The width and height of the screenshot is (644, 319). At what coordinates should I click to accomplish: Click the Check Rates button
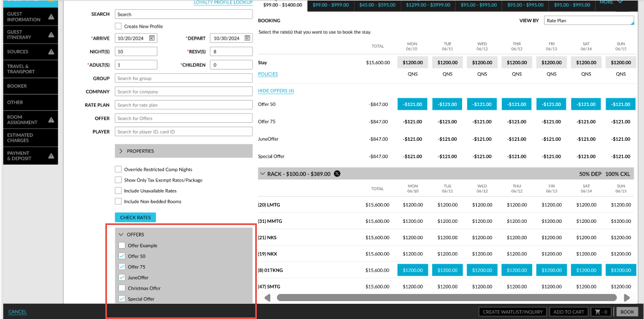tap(135, 217)
